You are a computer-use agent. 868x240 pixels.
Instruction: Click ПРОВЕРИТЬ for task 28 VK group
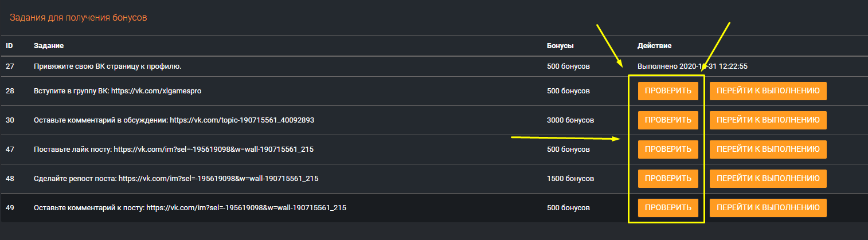668,91
